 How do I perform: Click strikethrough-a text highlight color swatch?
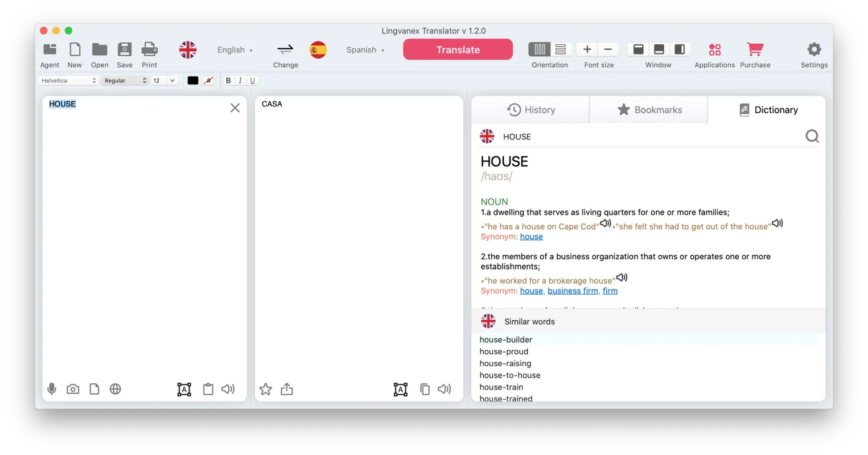[x=209, y=81]
